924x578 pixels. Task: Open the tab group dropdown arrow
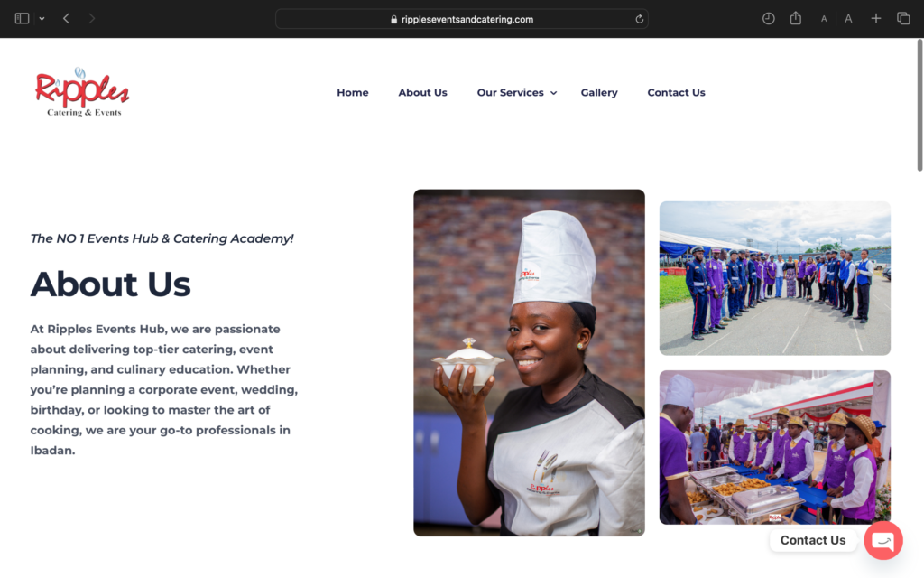click(x=42, y=19)
